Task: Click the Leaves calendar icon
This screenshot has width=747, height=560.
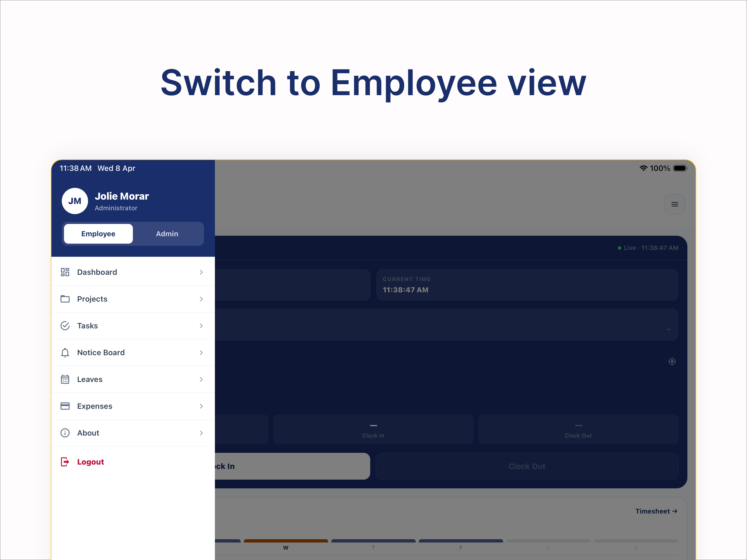Action: point(65,379)
